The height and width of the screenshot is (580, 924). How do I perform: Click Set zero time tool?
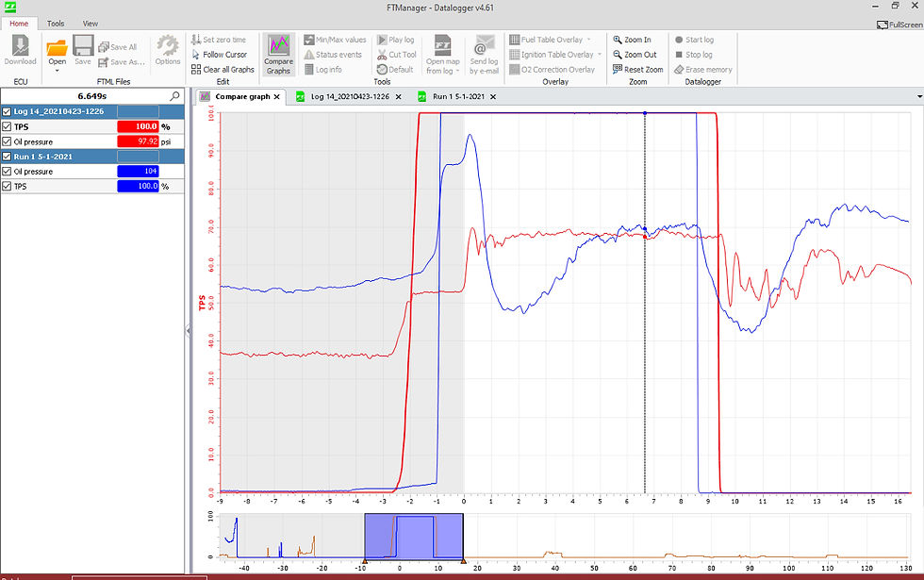click(x=219, y=40)
